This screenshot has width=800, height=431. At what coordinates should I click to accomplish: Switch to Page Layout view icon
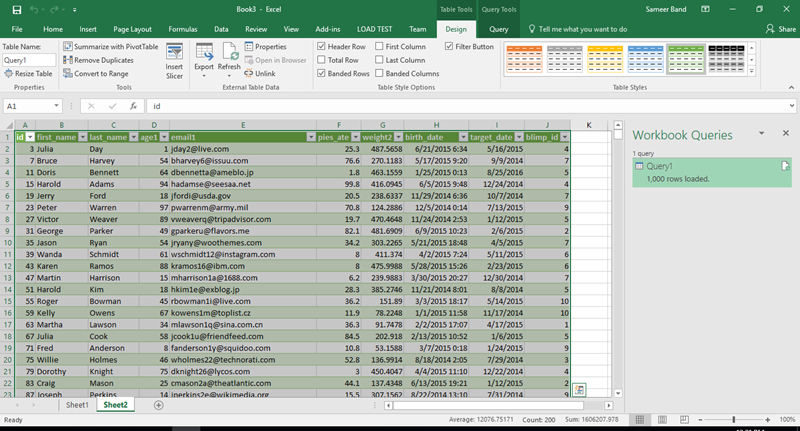660,420
